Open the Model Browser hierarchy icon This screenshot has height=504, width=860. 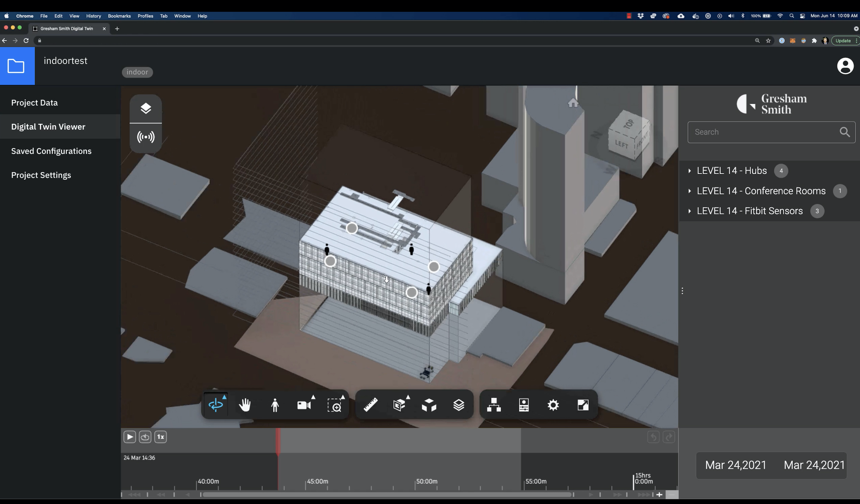494,405
